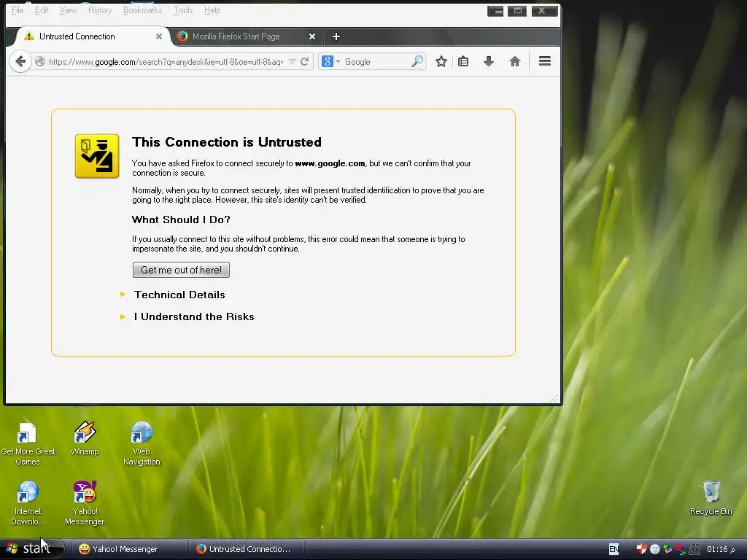Select the Get More Great Games desktop icon
Viewport: 747px width, 560px height.
(28, 444)
